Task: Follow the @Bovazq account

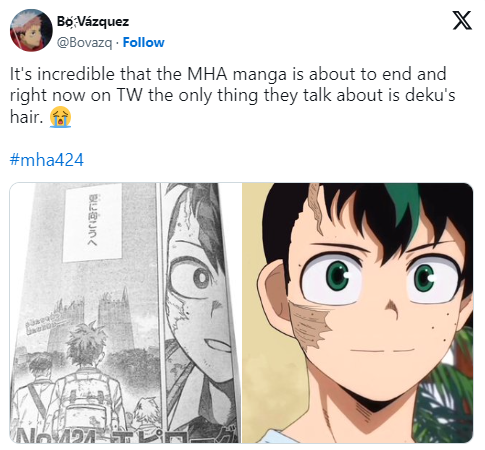Action: pos(144,42)
